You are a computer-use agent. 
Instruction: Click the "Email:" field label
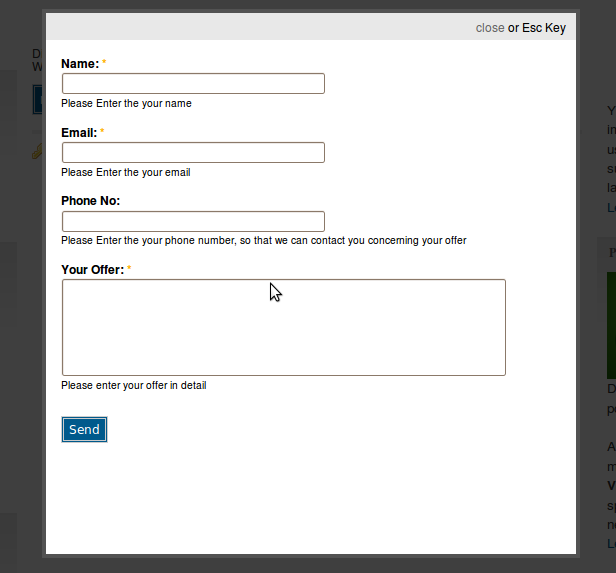79,133
